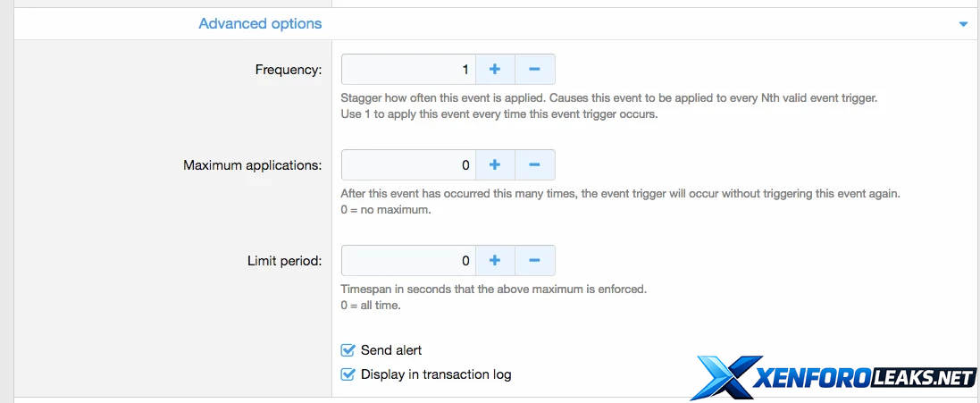Click into the Maximum applications field
980x403 pixels.
(x=408, y=164)
